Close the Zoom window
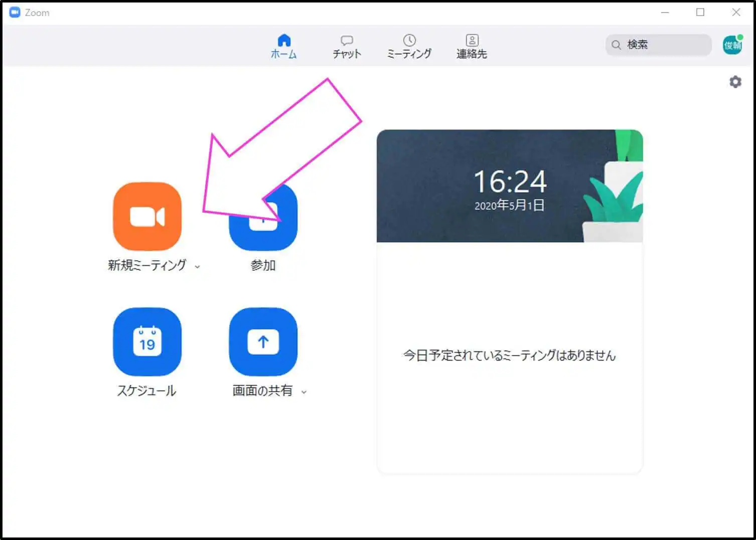Viewport: 756px width, 540px height. pyautogui.click(x=736, y=13)
